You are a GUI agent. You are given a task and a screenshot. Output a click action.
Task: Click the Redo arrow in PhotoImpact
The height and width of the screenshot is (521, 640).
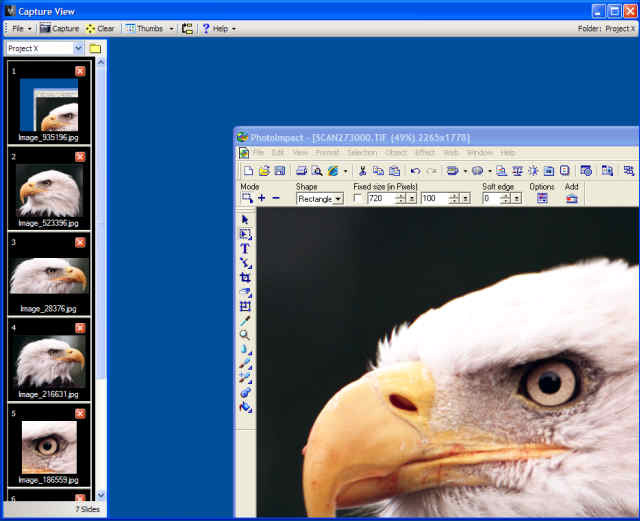432,171
